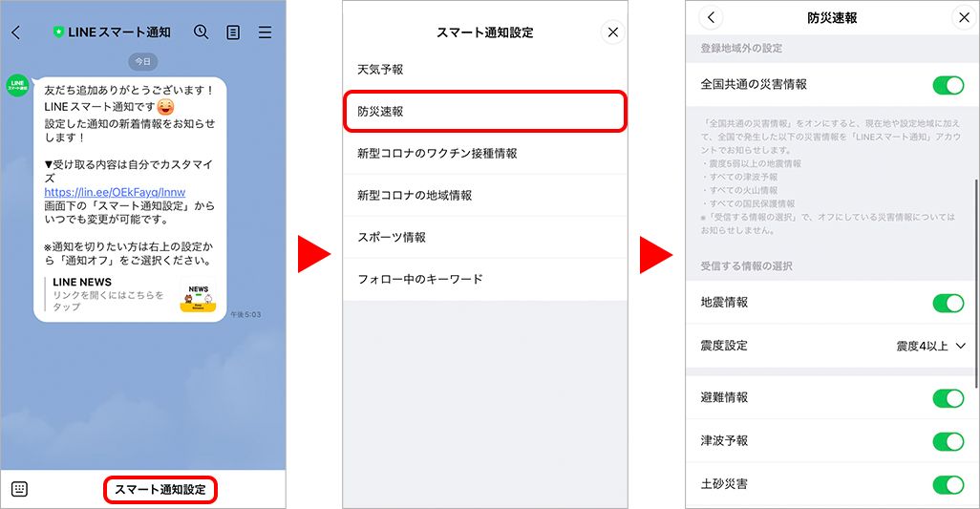Open 震度設定 dropdown 震度4以上
This screenshot has width=980, height=509.
click(x=930, y=346)
